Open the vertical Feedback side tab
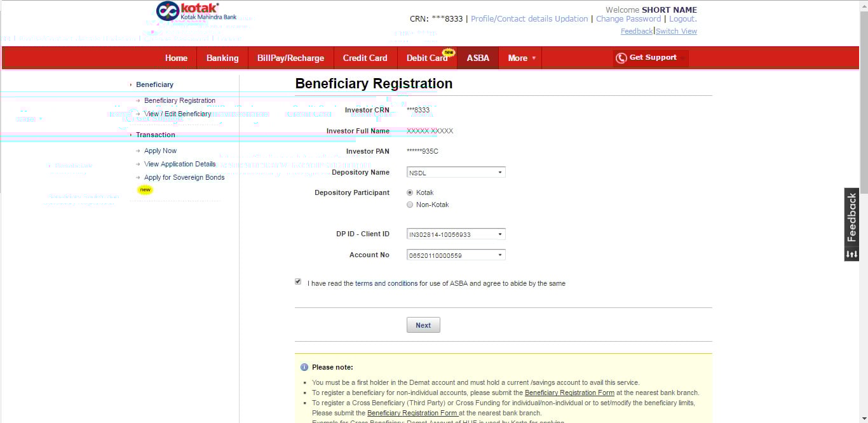 coord(851,217)
